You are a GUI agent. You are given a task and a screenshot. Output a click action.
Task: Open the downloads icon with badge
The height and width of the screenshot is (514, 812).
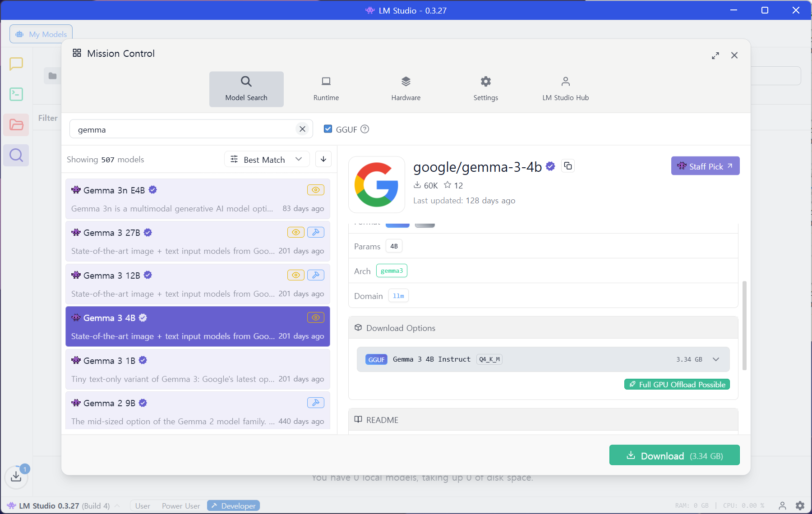(x=16, y=476)
